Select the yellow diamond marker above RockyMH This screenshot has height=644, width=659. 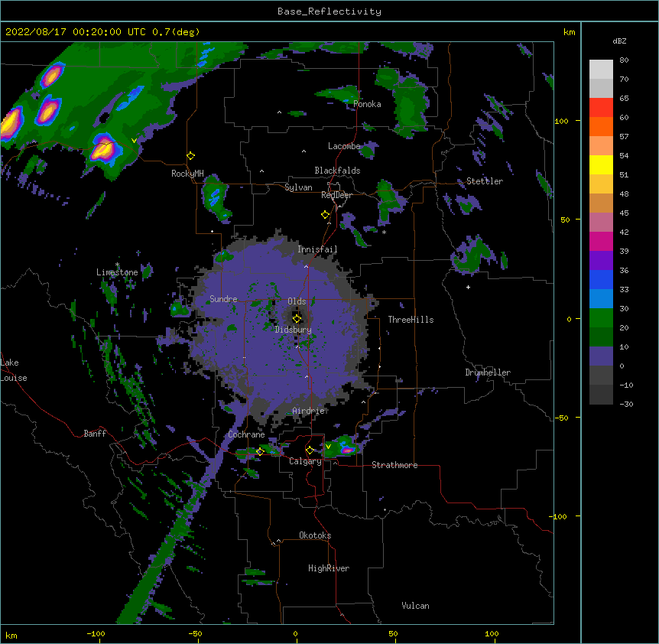point(191,156)
